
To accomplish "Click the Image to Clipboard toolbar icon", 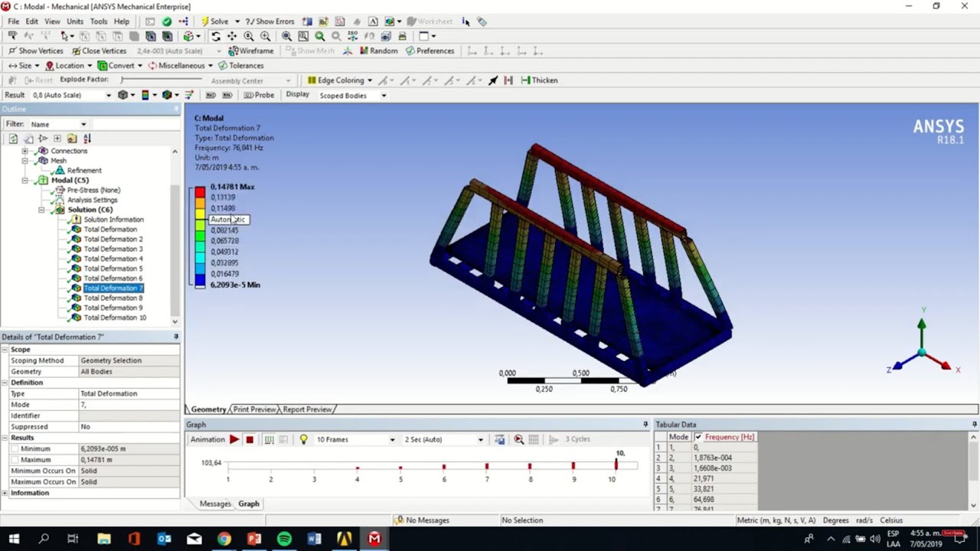I will [390, 21].
